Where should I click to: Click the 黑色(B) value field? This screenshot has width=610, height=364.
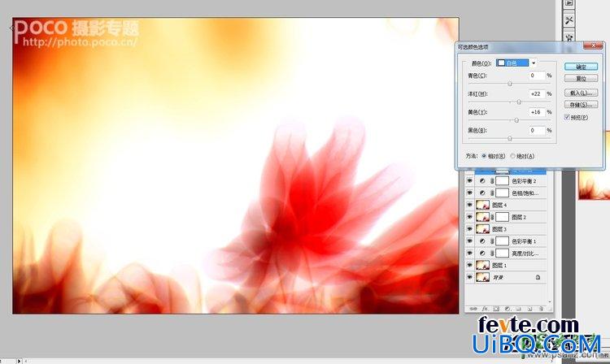[x=536, y=131]
